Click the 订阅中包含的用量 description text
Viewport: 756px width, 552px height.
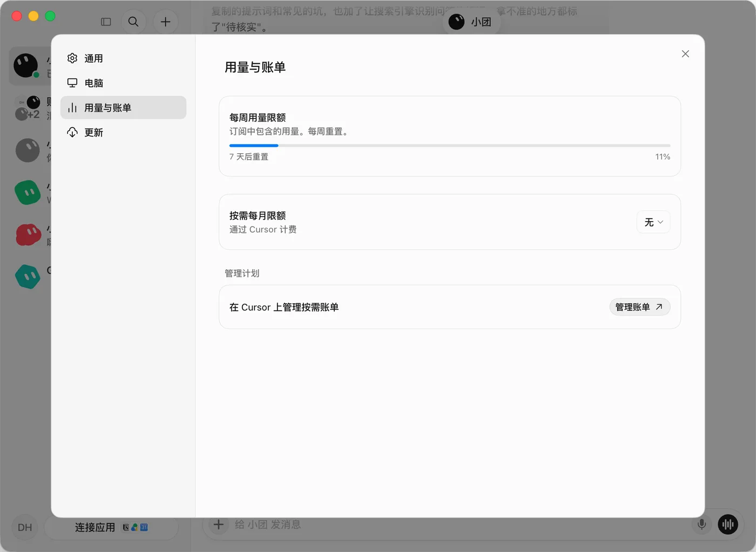tap(289, 132)
